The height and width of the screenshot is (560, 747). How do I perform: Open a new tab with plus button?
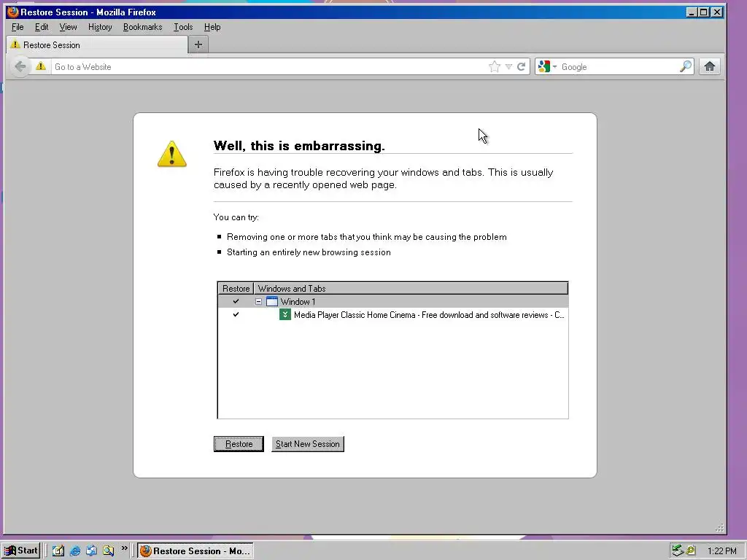198,44
